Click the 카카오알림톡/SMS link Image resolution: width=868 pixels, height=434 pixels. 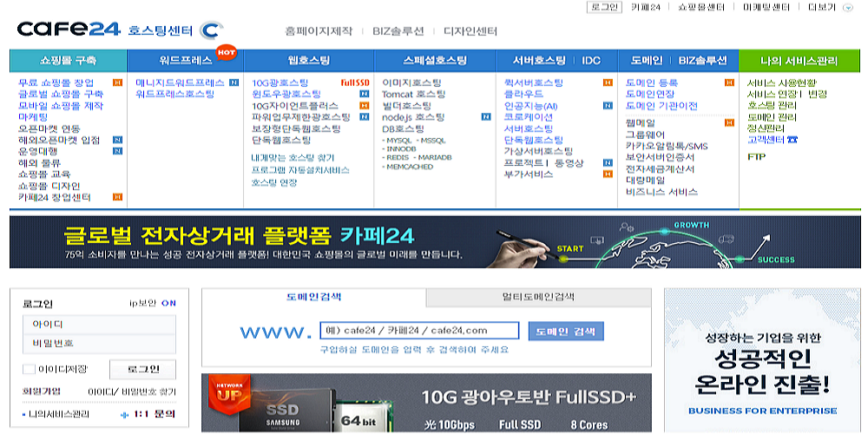pyautogui.click(x=667, y=146)
